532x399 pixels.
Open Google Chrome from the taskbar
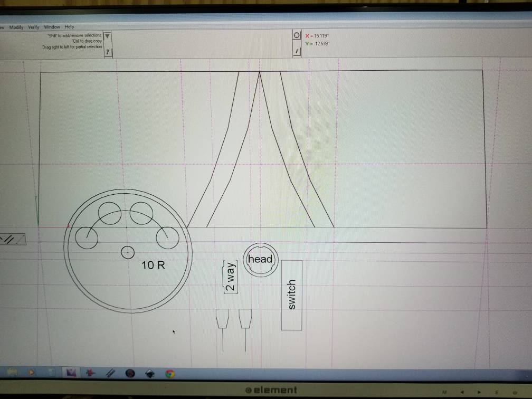pos(169,374)
